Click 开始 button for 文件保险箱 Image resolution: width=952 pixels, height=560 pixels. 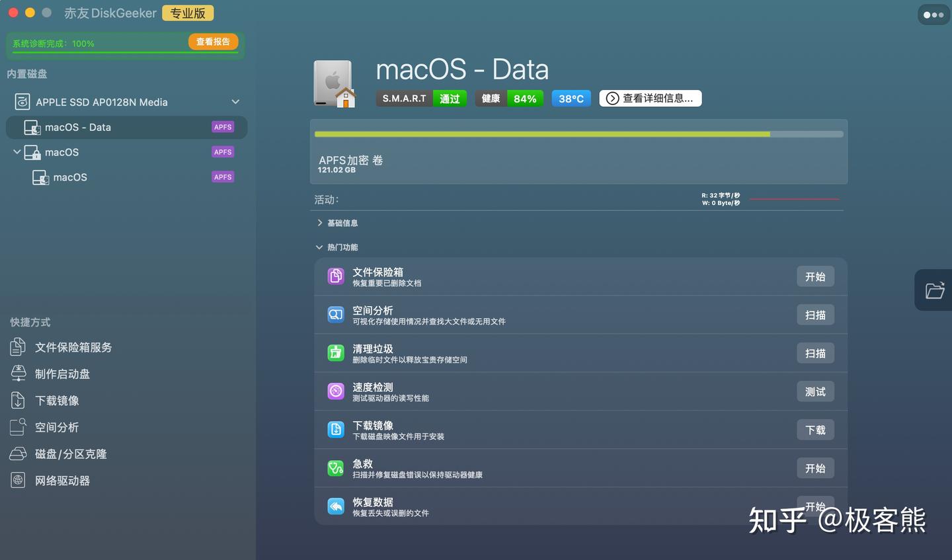click(815, 276)
